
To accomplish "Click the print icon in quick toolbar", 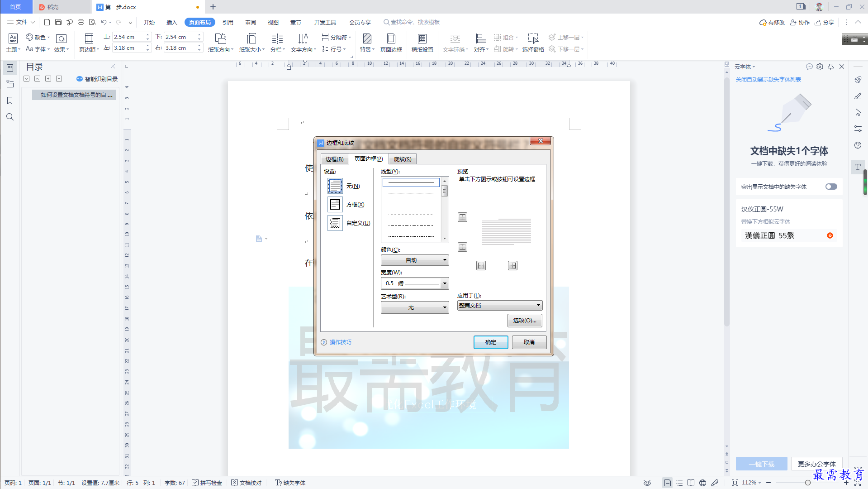I will tap(81, 22).
